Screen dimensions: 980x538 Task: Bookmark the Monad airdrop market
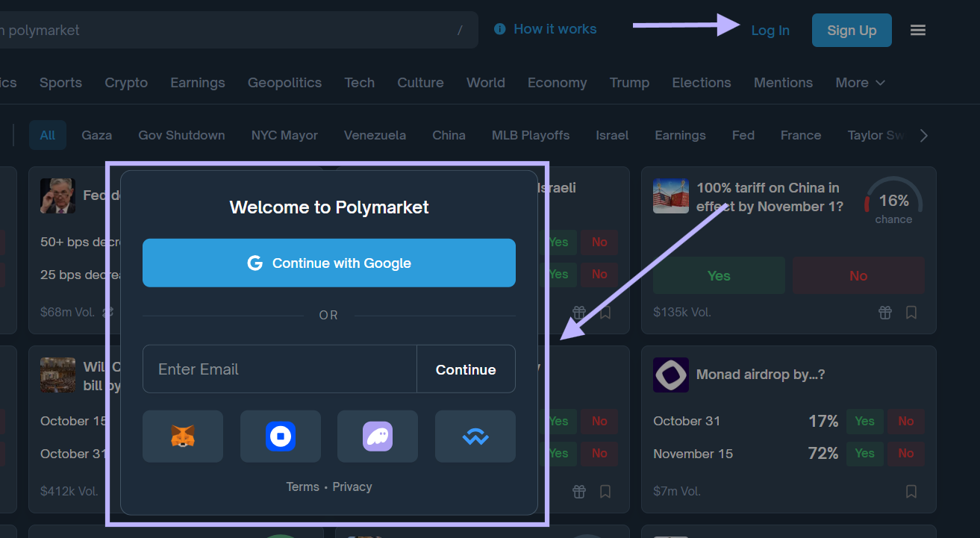[911, 492]
